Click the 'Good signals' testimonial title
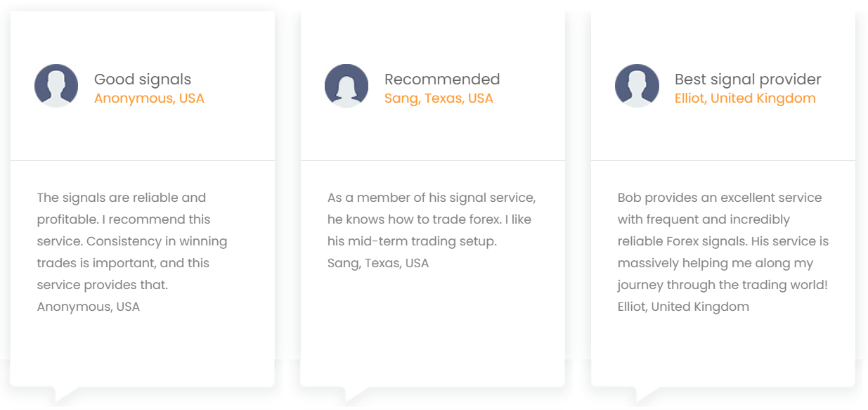This screenshot has height=410, width=868. tap(143, 79)
